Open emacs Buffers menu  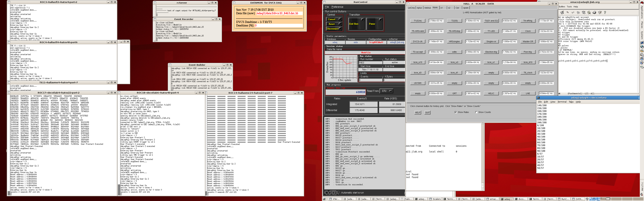click(562, 7)
